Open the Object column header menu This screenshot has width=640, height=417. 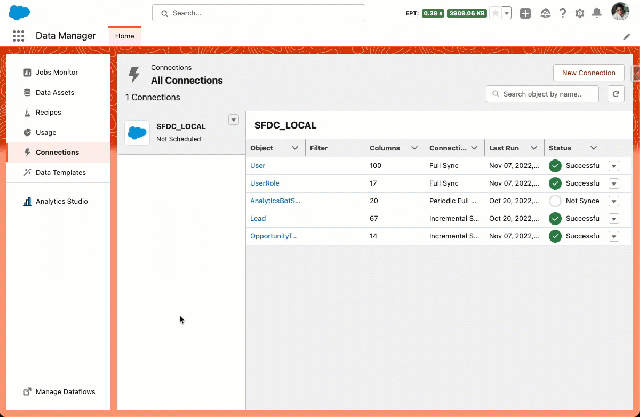coord(295,148)
